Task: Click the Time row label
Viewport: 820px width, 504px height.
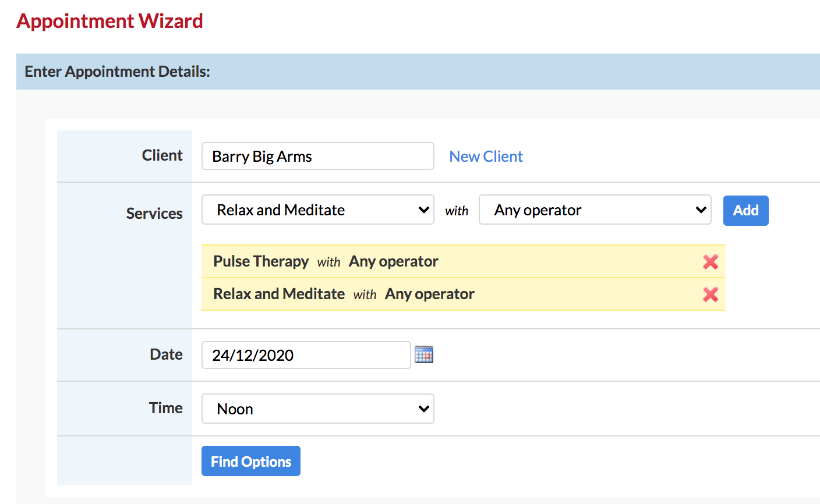Action: pyautogui.click(x=166, y=408)
